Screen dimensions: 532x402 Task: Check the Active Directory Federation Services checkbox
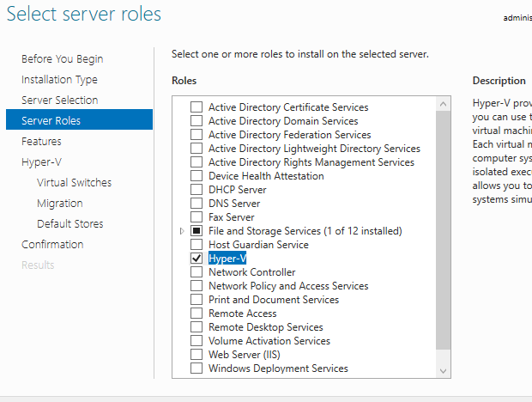[x=196, y=135]
